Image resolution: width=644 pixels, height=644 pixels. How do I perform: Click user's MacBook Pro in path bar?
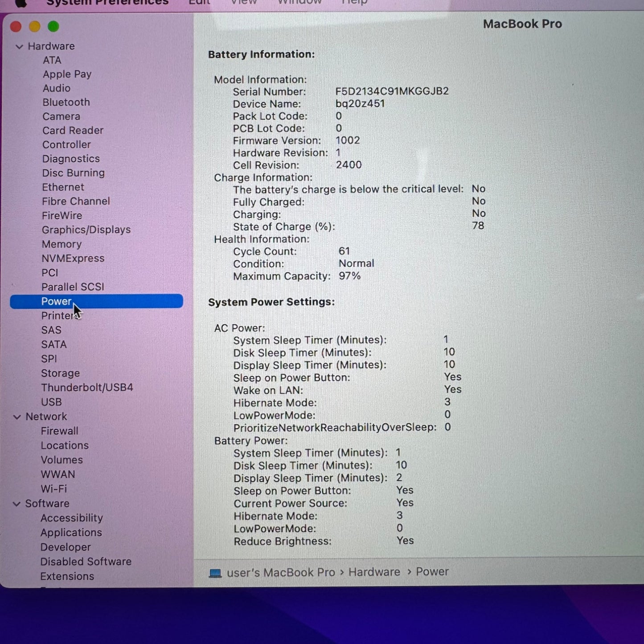281,573
